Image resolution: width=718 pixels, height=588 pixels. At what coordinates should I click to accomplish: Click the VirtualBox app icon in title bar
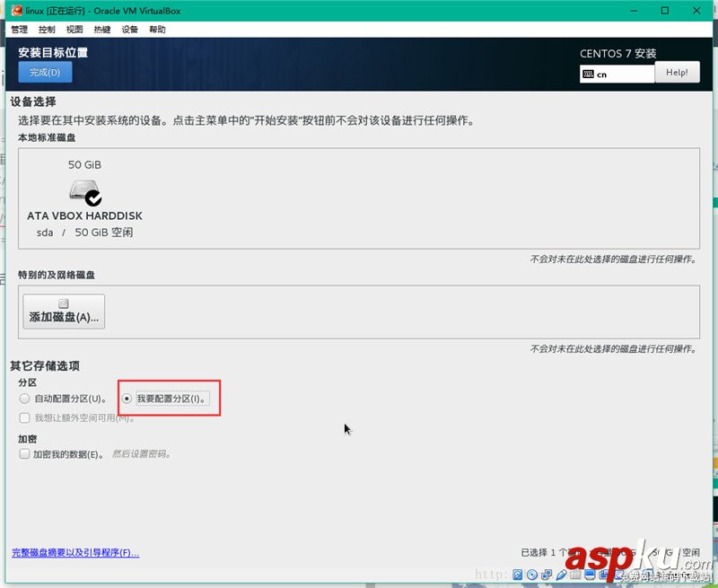(16, 10)
